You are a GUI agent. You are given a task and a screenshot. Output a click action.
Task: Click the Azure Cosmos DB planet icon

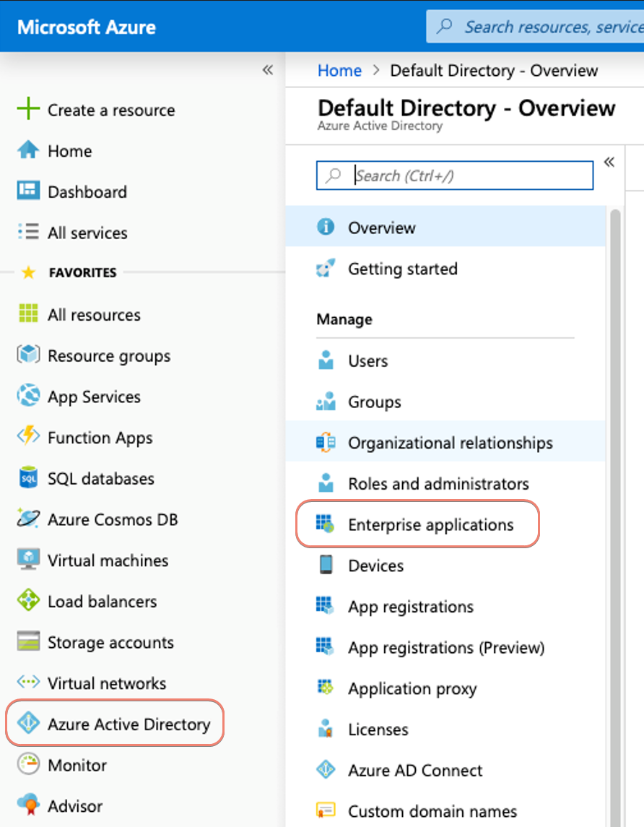coord(28,519)
